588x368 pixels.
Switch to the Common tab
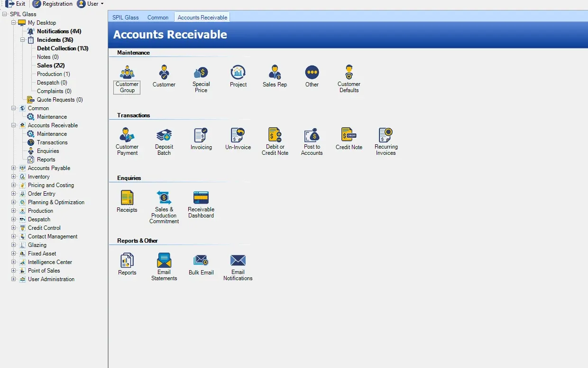click(158, 17)
